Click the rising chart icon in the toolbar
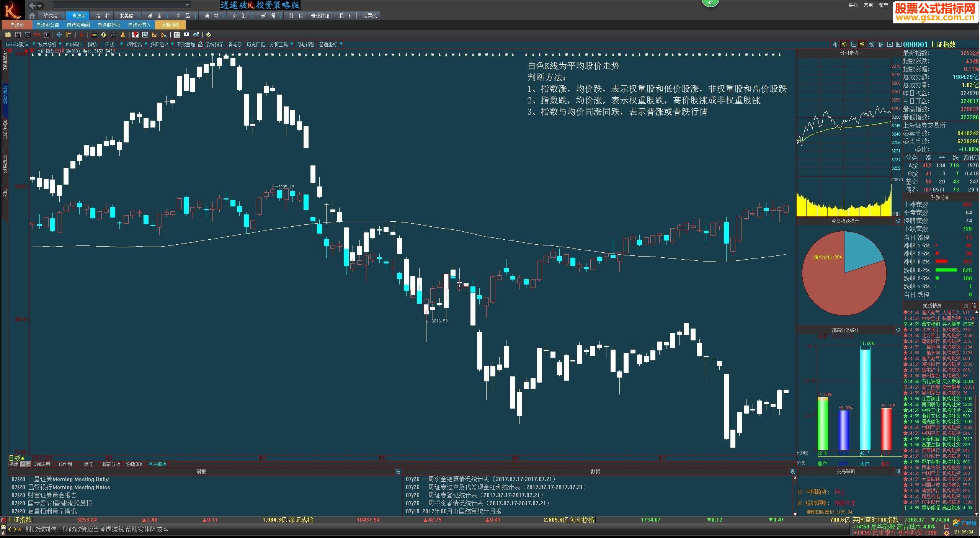980x538 pixels. point(196,35)
